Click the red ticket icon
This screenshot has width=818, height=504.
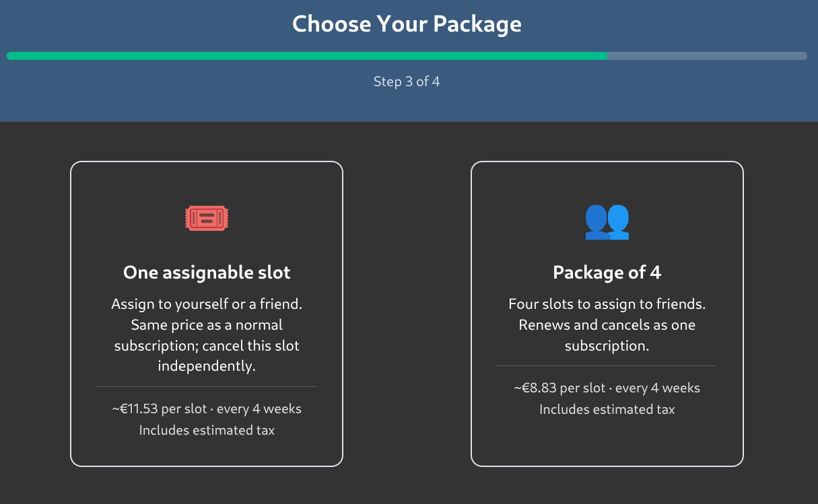click(207, 218)
